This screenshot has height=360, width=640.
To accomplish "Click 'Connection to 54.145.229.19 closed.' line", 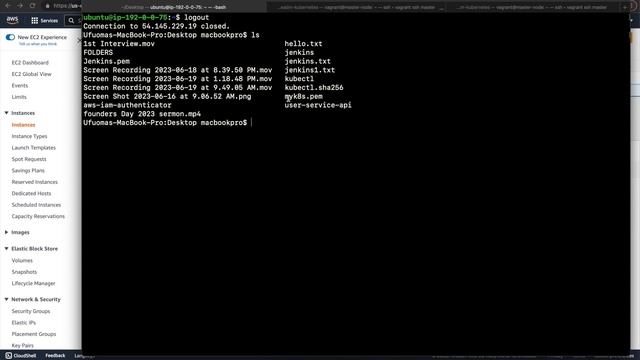I will [x=157, y=26].
